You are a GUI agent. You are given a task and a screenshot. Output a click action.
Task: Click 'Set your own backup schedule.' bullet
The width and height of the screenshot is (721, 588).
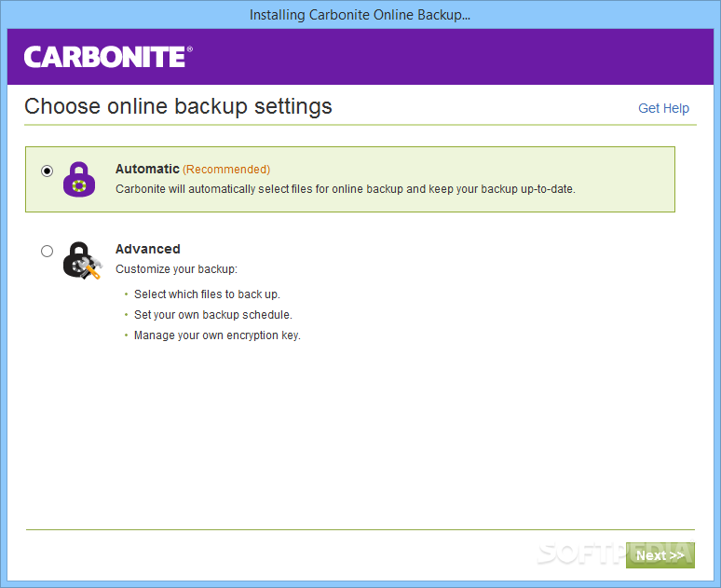(213, 315)
